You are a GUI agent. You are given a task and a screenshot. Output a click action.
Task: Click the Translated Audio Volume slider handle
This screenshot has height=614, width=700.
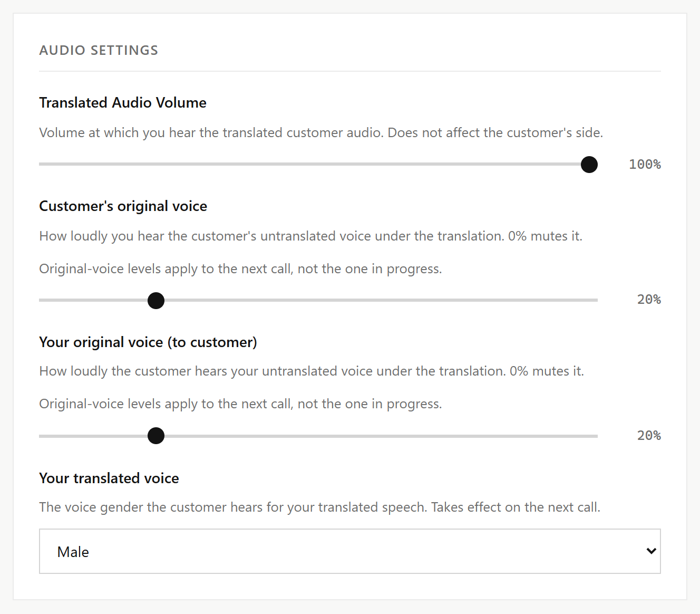(x=589, y=165)
